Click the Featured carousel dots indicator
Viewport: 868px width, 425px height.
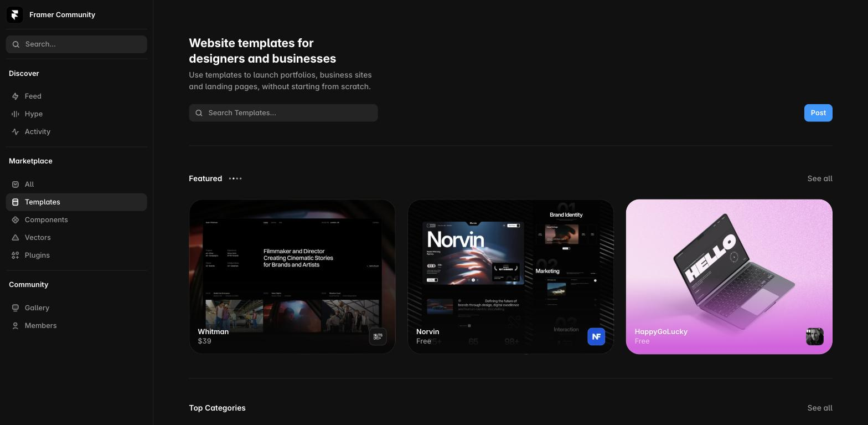pos(235,178)
